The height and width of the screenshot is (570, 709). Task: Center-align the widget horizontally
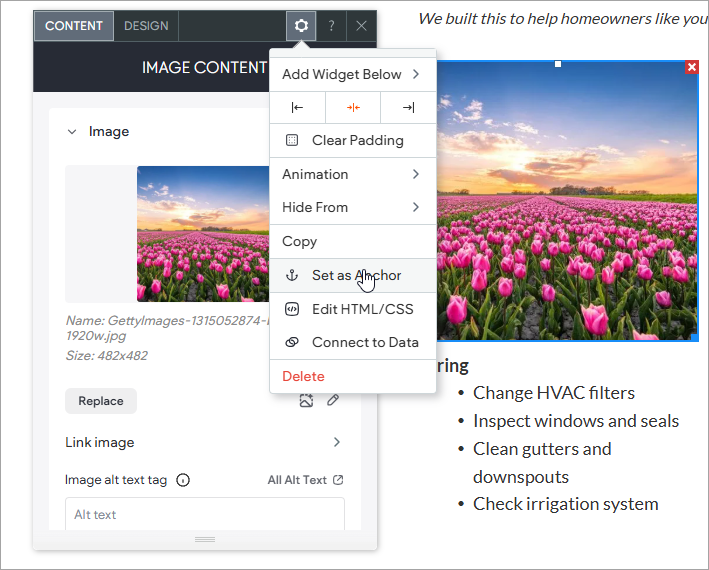pyautogui.click(x=353, y=108)
